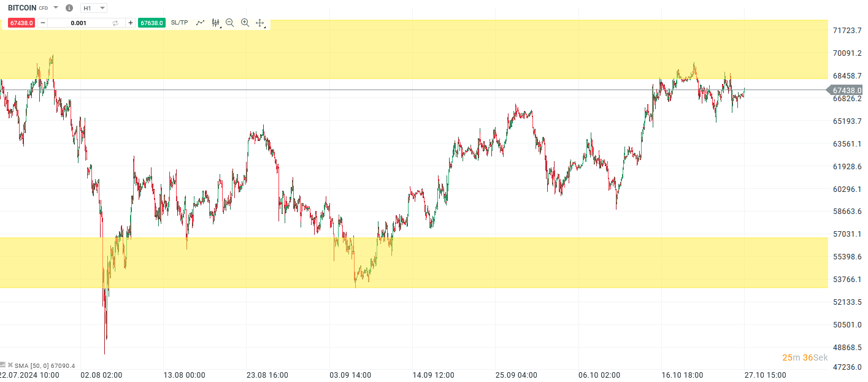Image resolution: width=868 pixels, height=382 pixels.
Task: Open the indicator settings via SMA settings icon
Action: [3, 364]
